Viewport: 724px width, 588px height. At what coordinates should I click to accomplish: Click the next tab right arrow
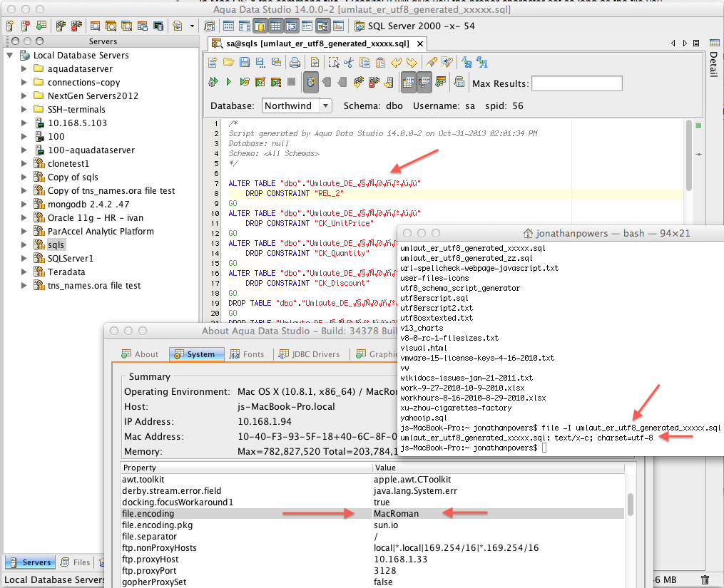point(685,43)
